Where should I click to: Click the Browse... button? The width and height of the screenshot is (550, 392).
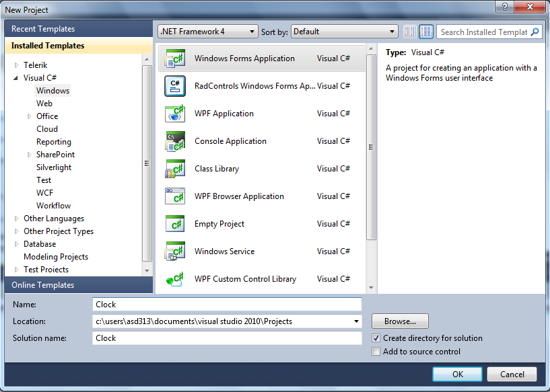(x=400, y=321)
